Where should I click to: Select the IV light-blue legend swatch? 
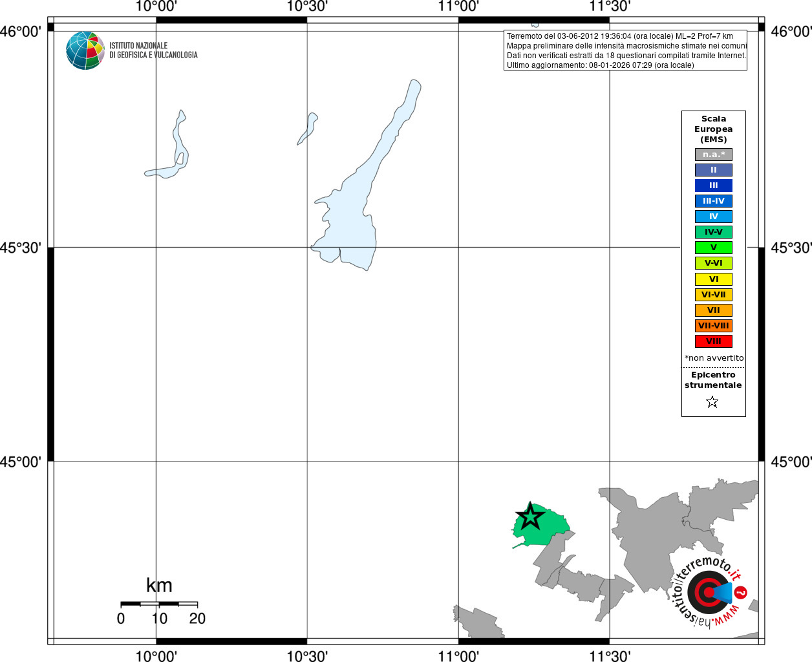click(714, 217)
